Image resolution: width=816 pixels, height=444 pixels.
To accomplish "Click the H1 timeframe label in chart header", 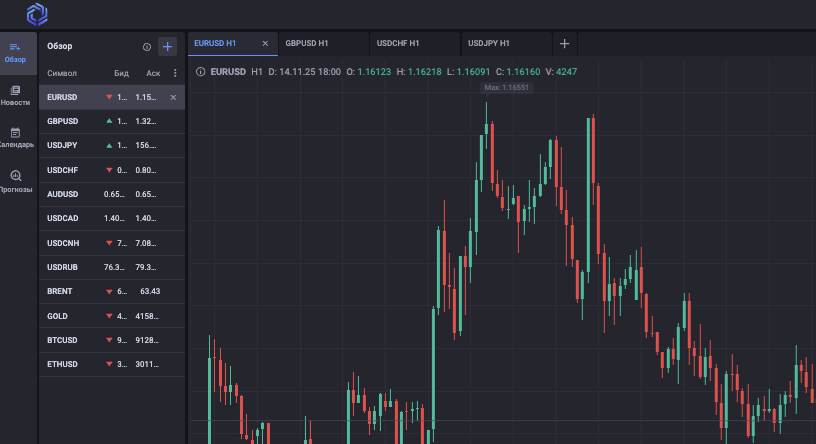I will point(257,72).
